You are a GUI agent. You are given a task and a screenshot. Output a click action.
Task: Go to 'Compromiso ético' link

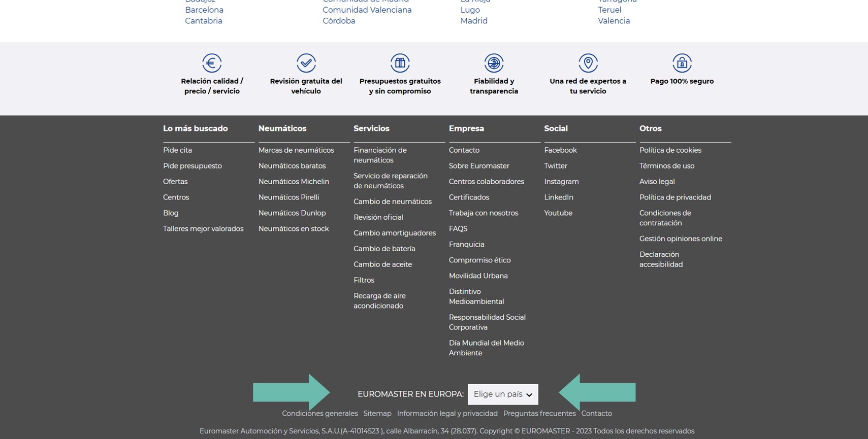[x=480, y=260]
